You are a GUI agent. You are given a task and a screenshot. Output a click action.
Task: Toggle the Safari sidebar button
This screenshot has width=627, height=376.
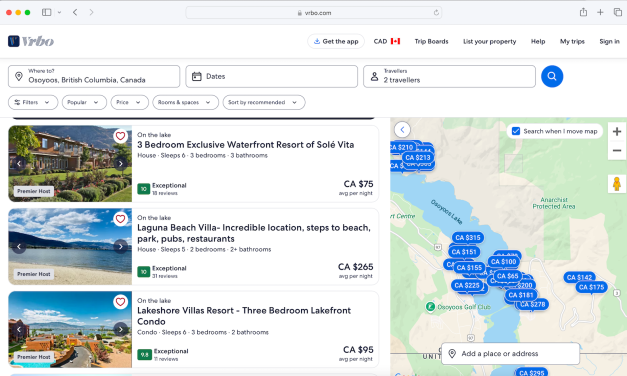47,12
